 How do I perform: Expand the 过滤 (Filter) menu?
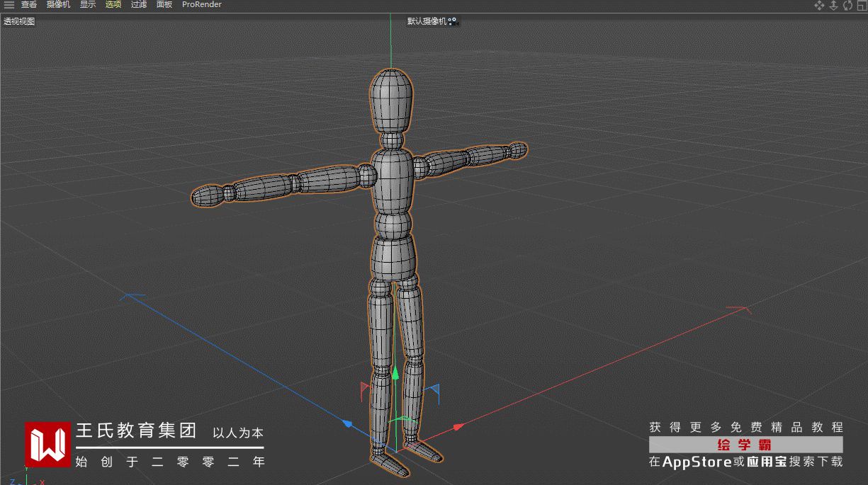(x=138, y=5)
